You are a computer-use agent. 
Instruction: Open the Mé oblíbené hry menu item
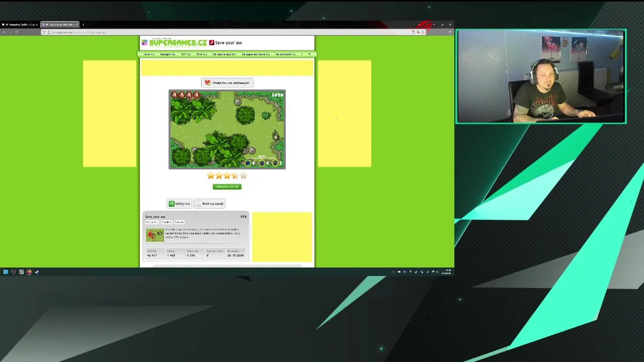[286, 54]
